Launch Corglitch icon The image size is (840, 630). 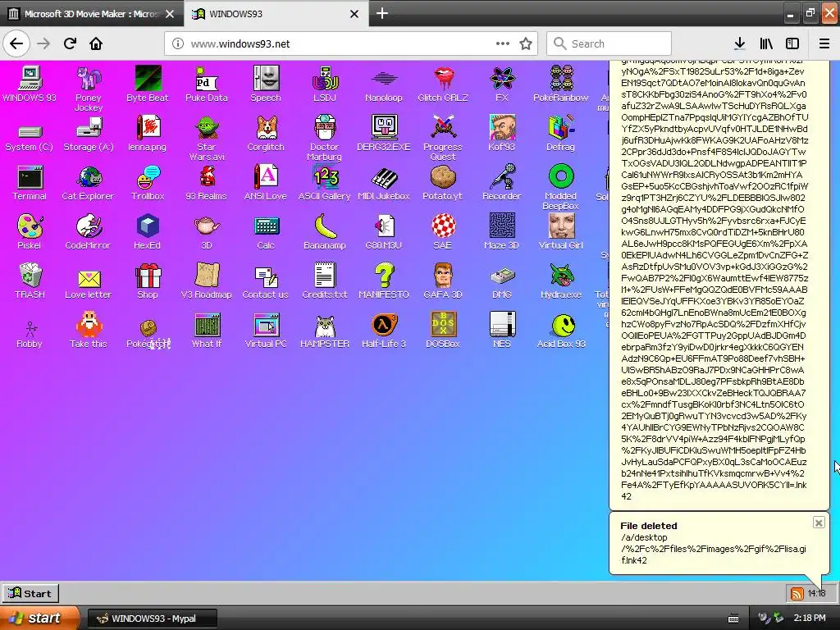click(x=266, y=129)
